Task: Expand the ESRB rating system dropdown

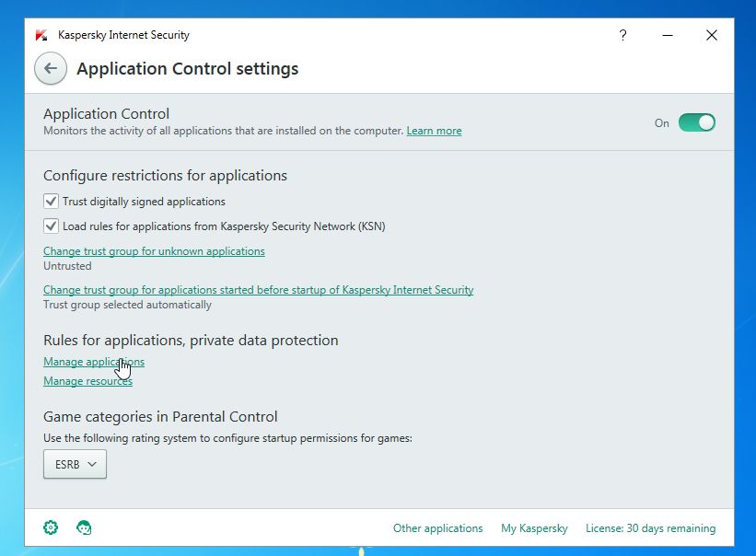Action: 76,465
